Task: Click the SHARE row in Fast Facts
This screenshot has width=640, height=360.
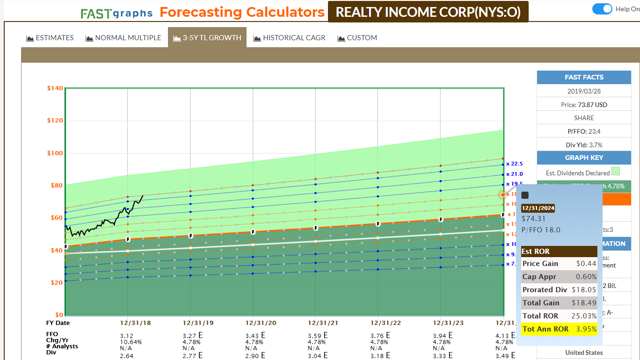Action: click(x=584, y=118)
